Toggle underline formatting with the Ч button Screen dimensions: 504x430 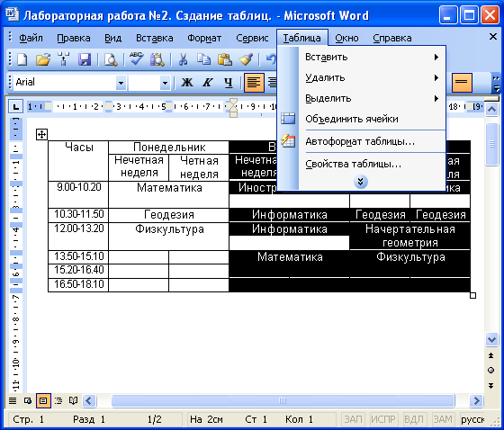pyautogui.click(x=229, y=83)
